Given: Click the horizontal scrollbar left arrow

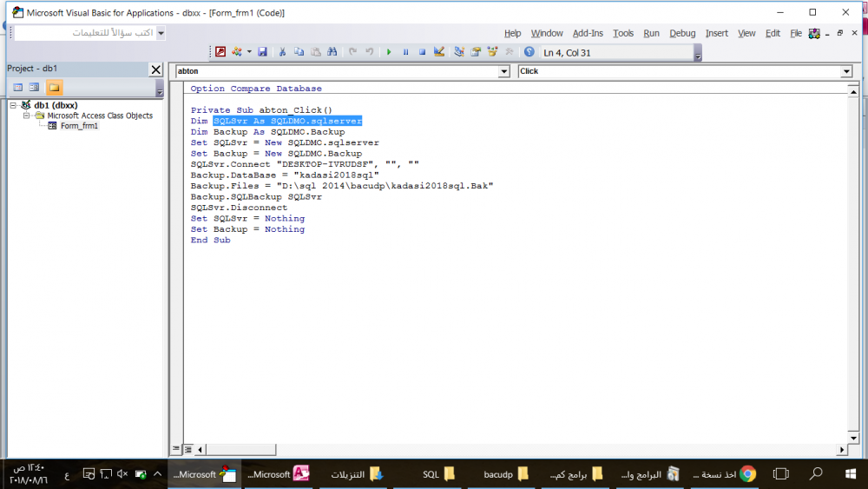Looking at the screenshot, I should (201, 450).
